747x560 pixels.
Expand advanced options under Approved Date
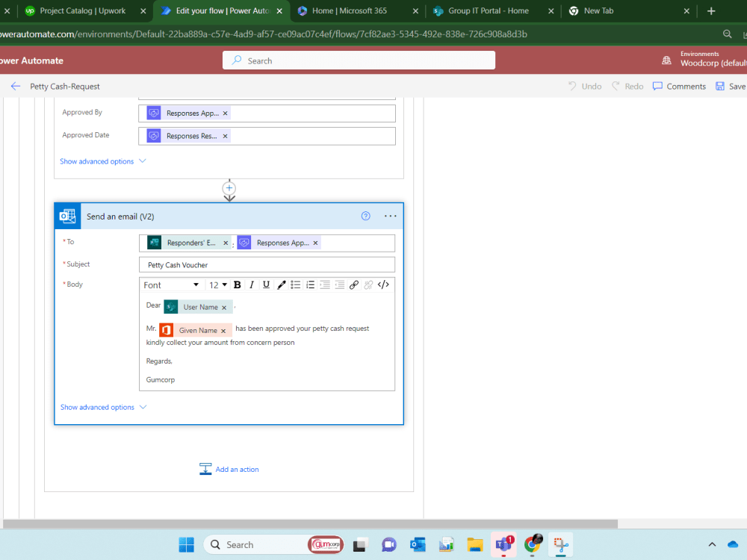pyautogui.click(x=103, y=161)
